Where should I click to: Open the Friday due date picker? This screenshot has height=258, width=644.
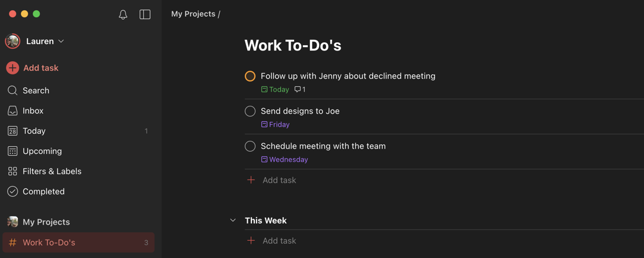(275, 124)
